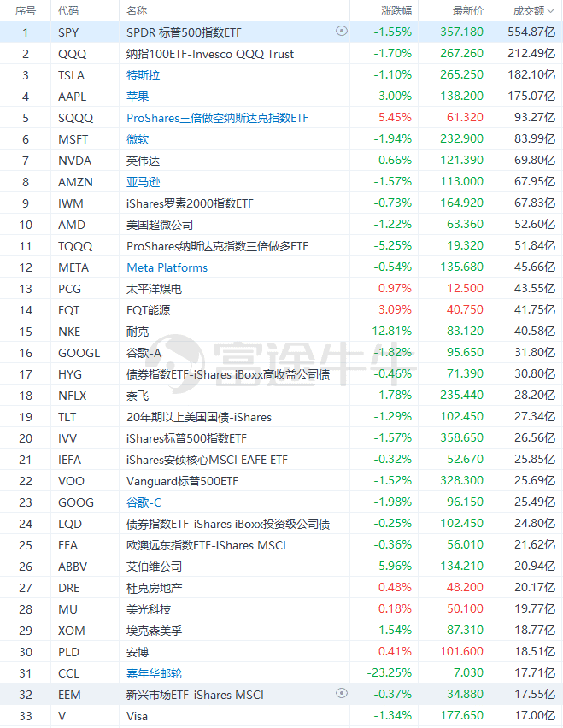
Task: Click the Visa name cell
Action: (137, 716)
